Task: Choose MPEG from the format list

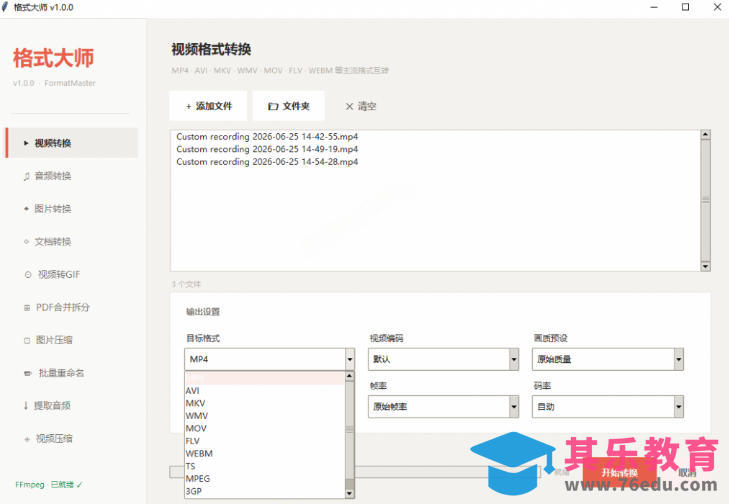Action: coord(265,478)
